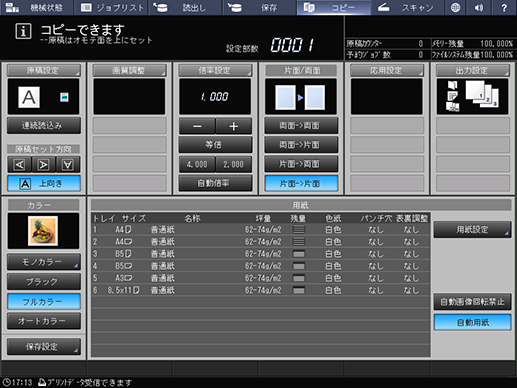Select フルカラー color mode
Image resolution: width=517 pixels, height=388 pixels.
point(44,302)
